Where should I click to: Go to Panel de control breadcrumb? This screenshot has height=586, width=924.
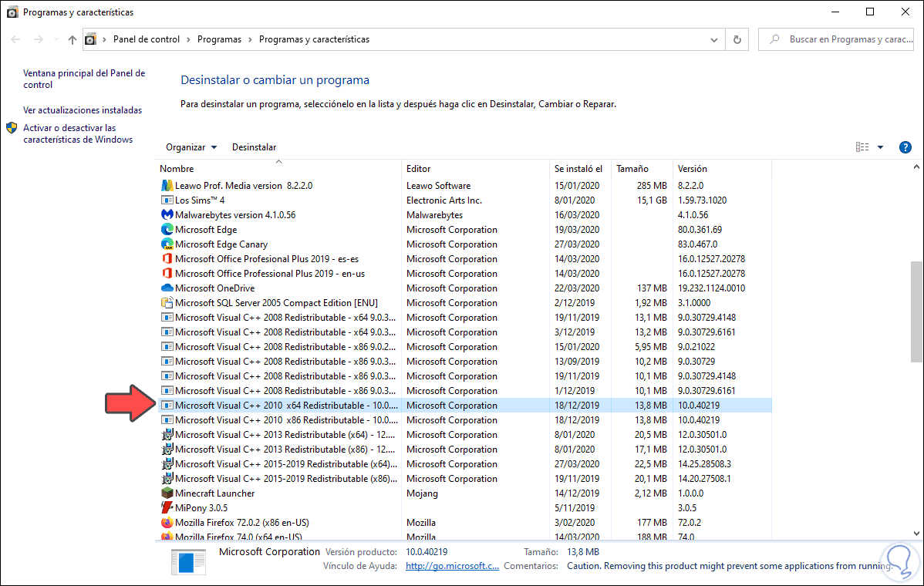coord(146,39)
